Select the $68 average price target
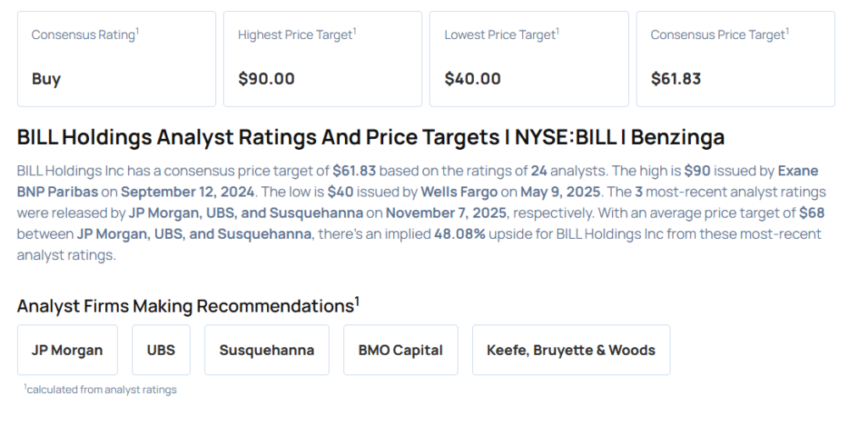The image size is (868, 426). 811,213
